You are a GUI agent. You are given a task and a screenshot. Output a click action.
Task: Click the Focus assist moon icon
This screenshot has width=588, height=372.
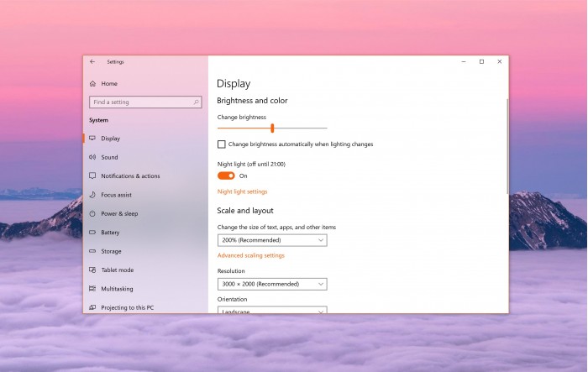pos(92,195)
